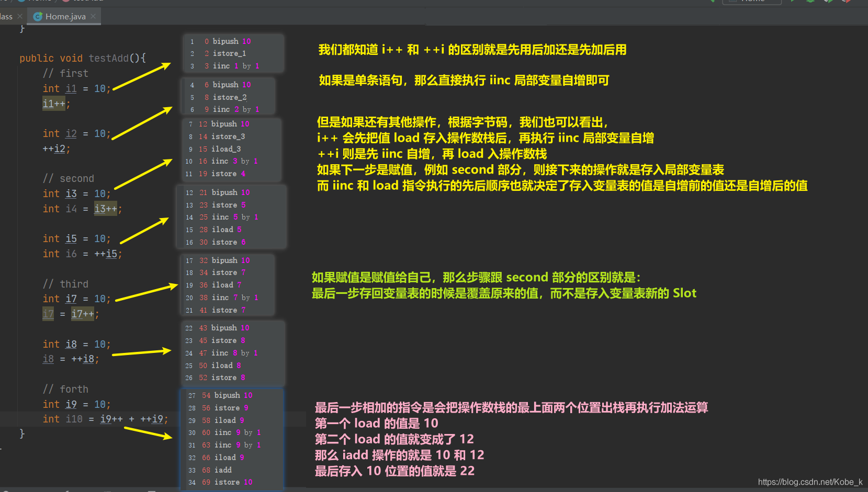The height and width of the screenshot is (492, 868).
Task: Click bytecode line '25 iinc 5 by 1'
Action: (x=229, y=217)
